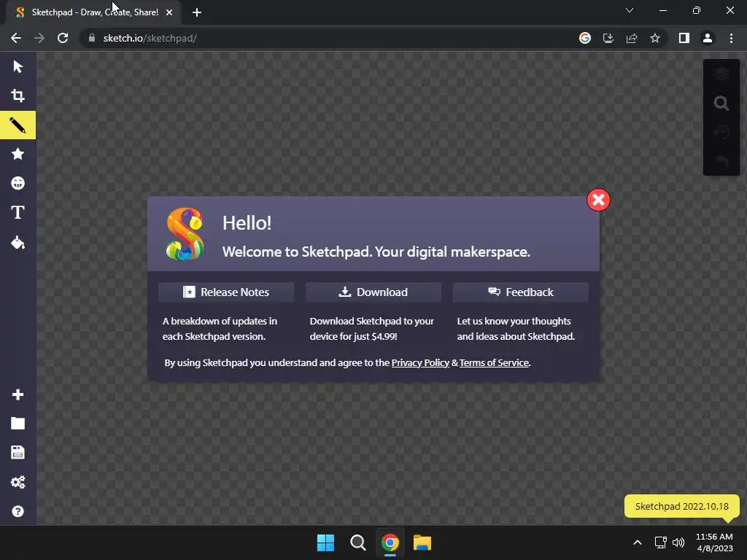Open a new browser tab

(197, 12)
